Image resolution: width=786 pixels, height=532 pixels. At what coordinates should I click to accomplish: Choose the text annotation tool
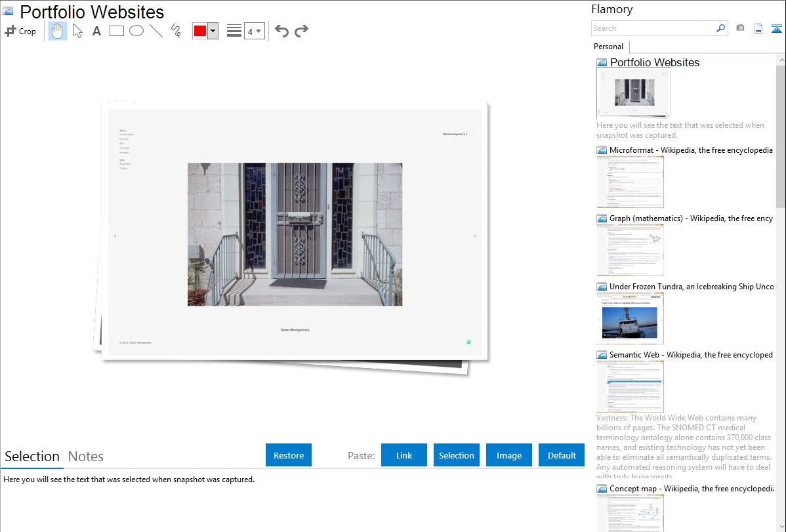[x=96, y=31]
